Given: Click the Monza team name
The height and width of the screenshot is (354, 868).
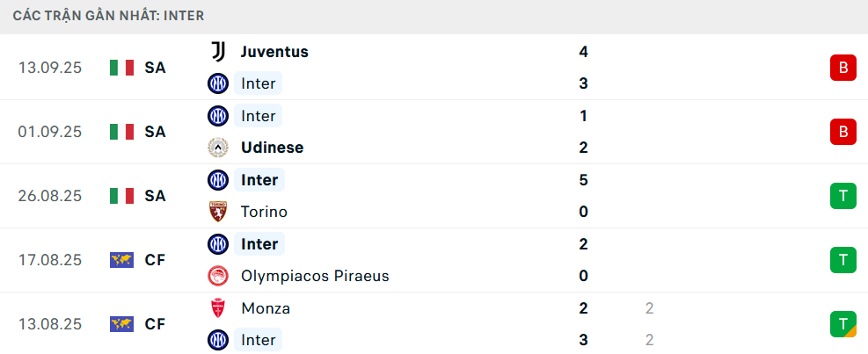Looking at the screenshot, I should click(266, 308).
